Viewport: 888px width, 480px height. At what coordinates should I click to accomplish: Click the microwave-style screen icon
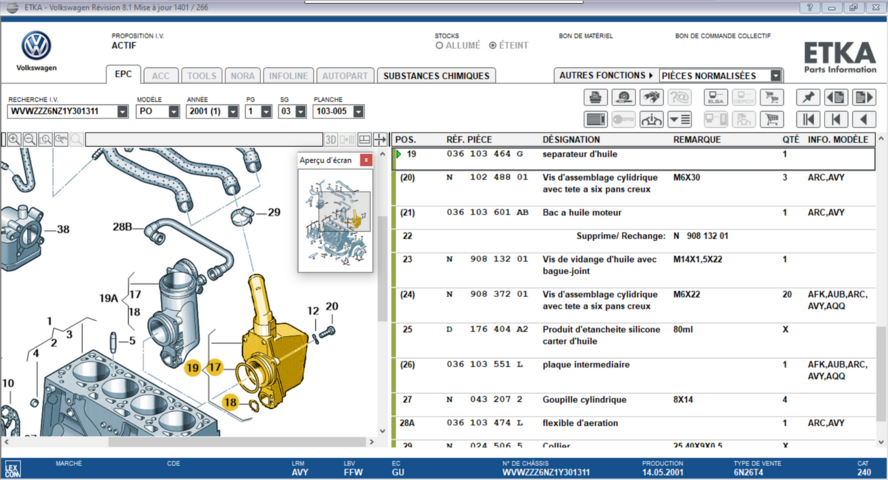pos(595,119)
